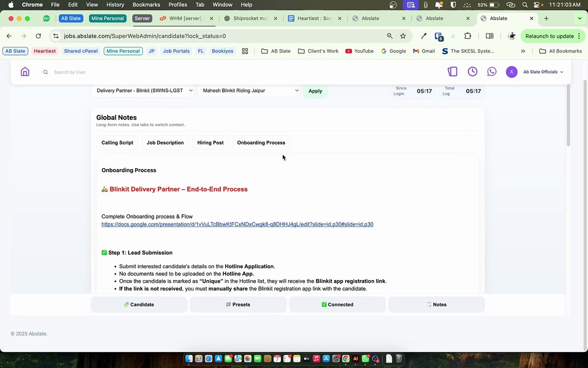
Task: Switch to WHM [server] browser tab
Action: [187, 18]
